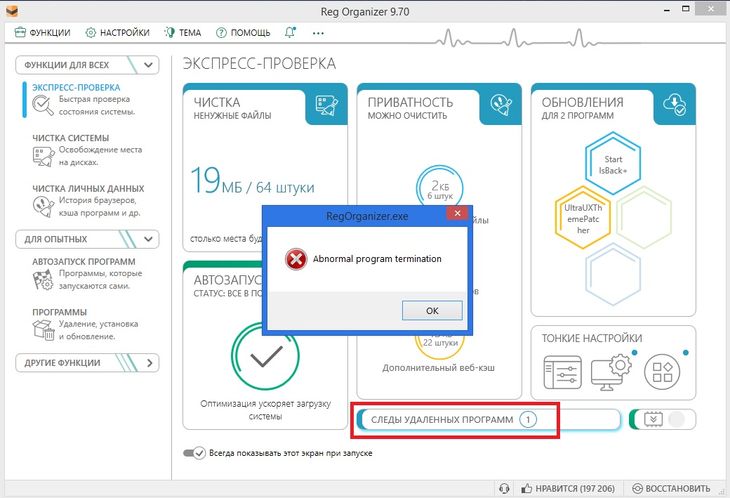Open the Настройки menu
Screen dimensions: 730x498
(117, 33)
